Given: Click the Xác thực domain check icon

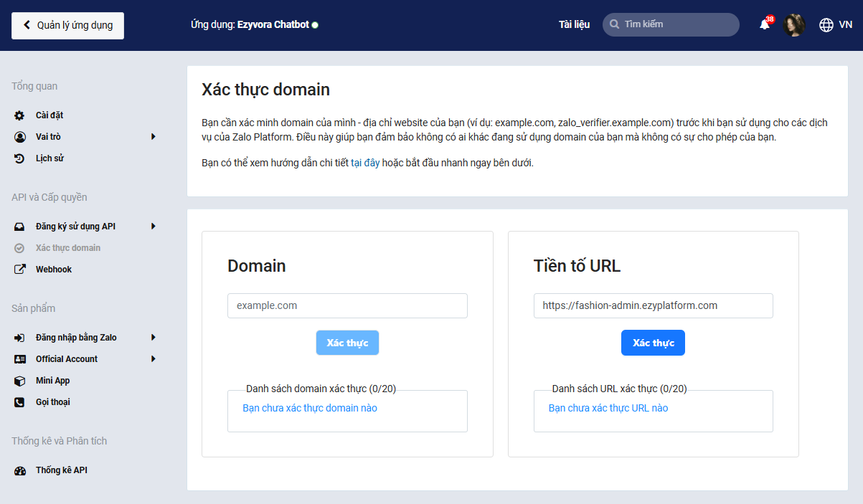Looking at the screenshot, I should click(x=20, y=248).
